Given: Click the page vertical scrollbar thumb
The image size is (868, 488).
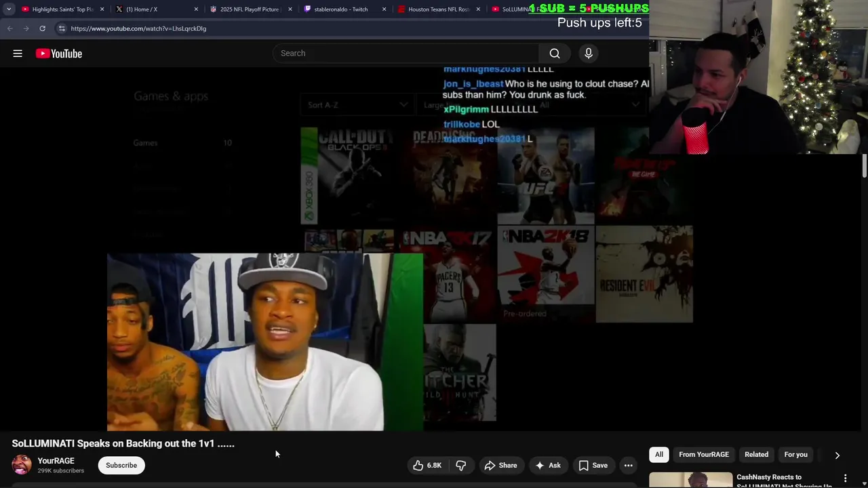Looking at the screenshot, I should click(x=864, y=166).
